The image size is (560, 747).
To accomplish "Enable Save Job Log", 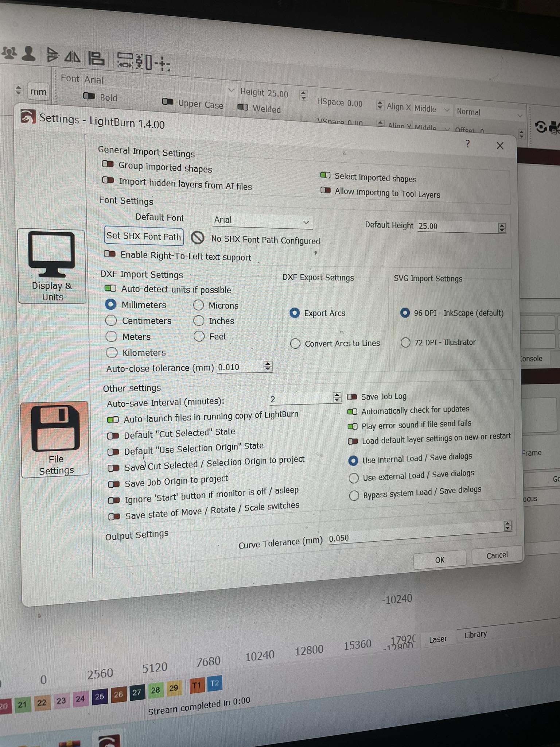I will (352, 396).
